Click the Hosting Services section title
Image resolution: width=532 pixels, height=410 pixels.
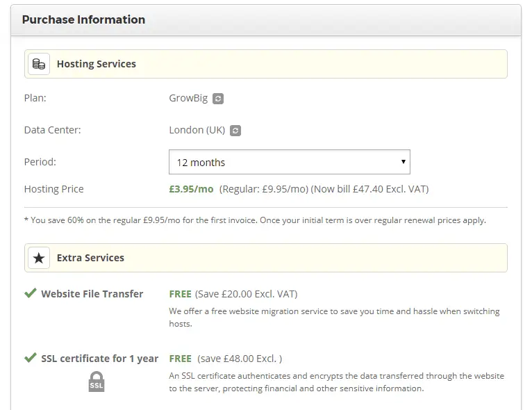[97, 64]
